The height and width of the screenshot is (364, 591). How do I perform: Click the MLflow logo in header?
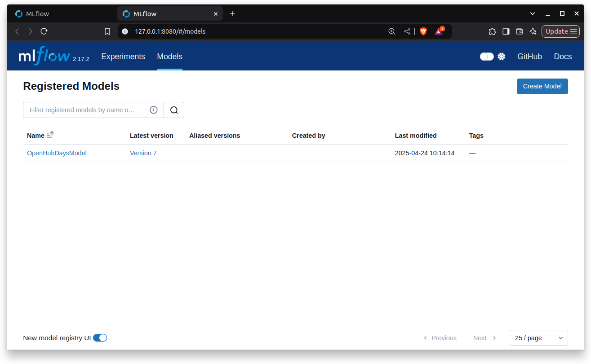point(44,56)
